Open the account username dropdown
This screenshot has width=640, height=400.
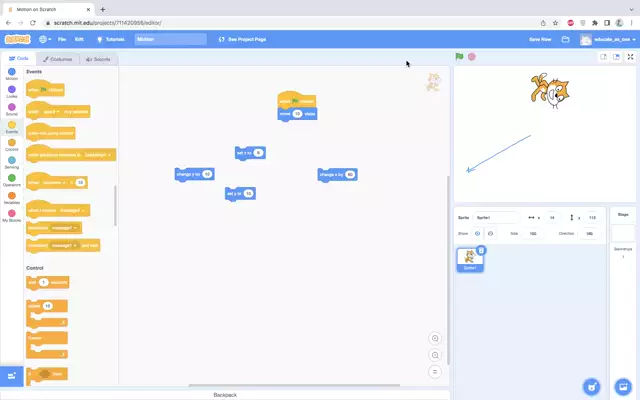[x=608, y=39]
